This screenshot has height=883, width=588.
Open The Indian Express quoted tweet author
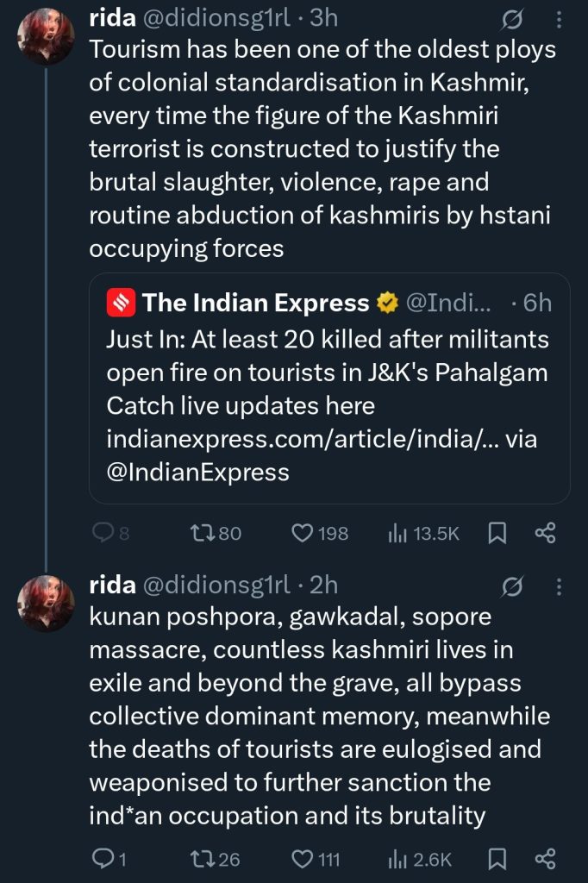(255, 303)
